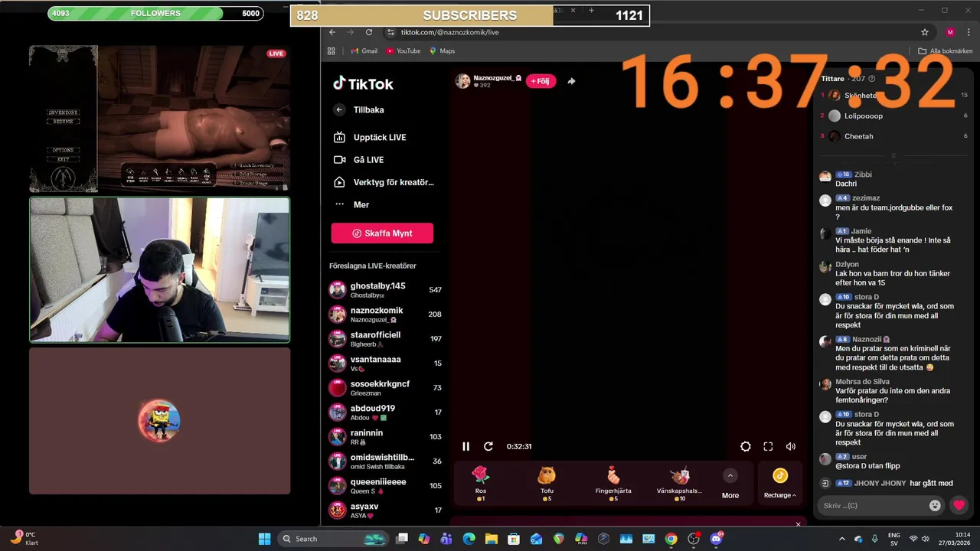Open a new Chrome tab
This screenshot has width=980, height=551.
click(x=591, y=11)
